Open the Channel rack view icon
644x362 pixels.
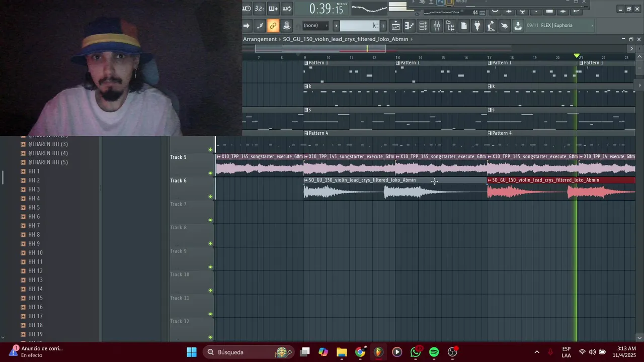coord(423,26)
